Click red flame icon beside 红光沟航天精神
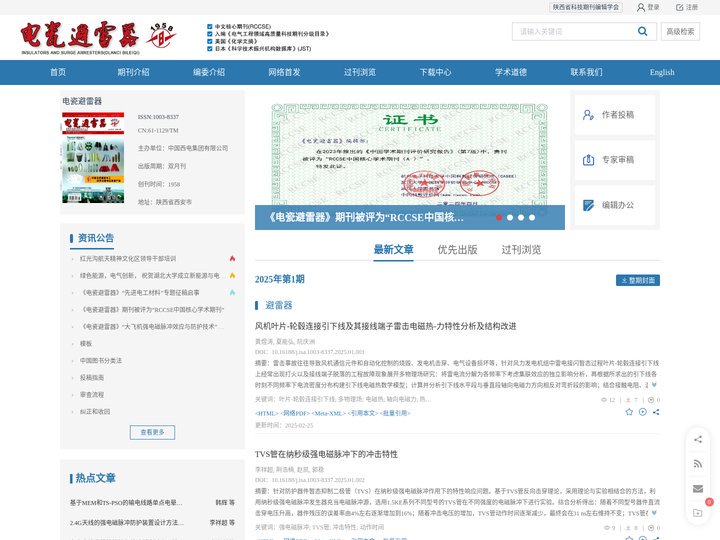The image size is (720, 540). 232,259
